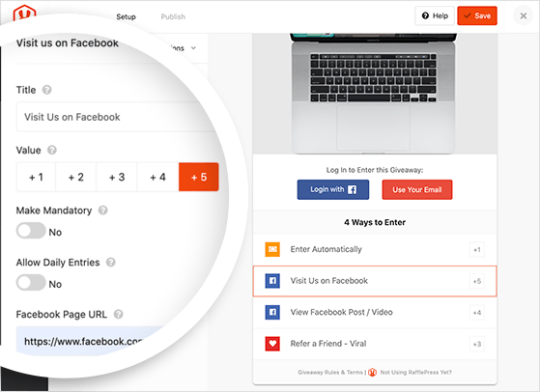The image size is (540, 392).
Task: Click the RafflePress logo icon
Action: [x=24, y=14]
